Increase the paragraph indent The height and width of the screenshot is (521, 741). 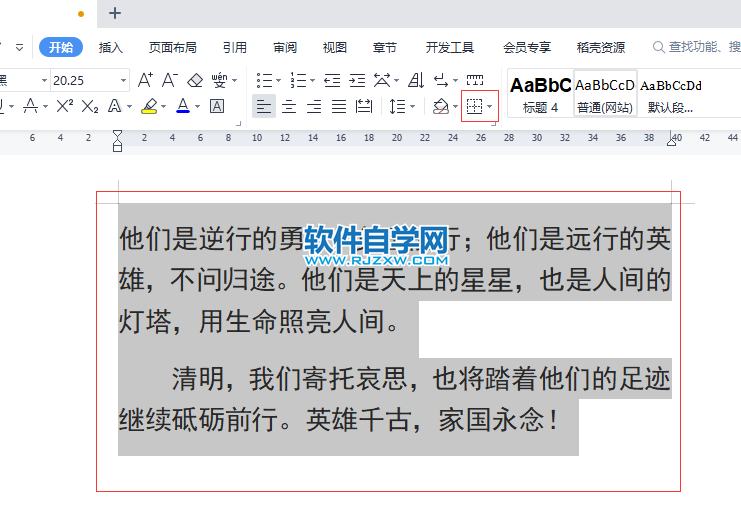(x=357, y=81)
